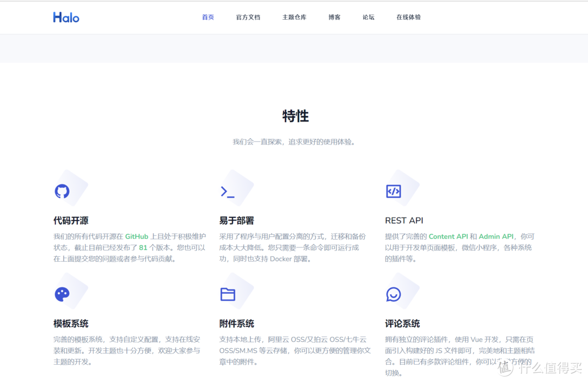Click the Halo logo in header
This screenshot has height=382, width=588.
[66, 17]
